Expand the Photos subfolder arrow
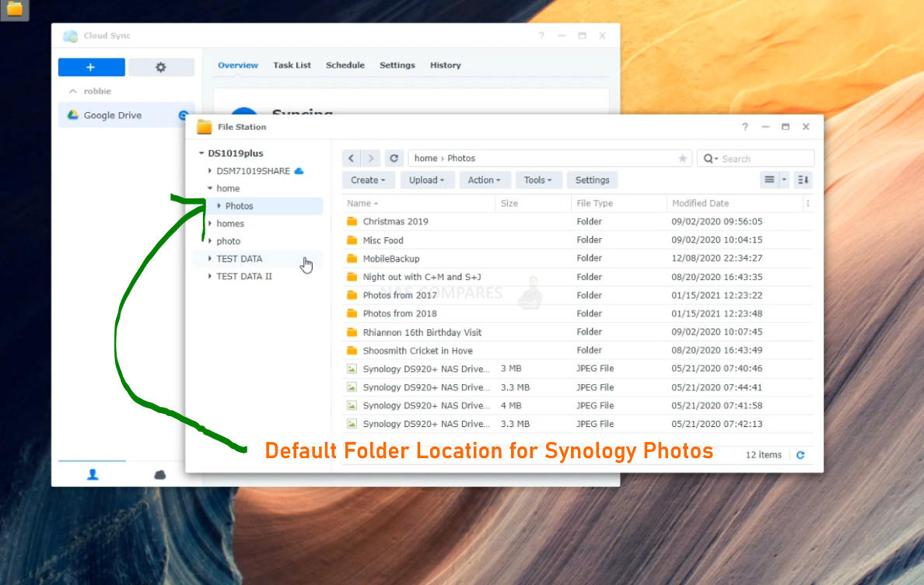This screenshot has width=924, height=585. pyautogui.click(x=219, y=206)
